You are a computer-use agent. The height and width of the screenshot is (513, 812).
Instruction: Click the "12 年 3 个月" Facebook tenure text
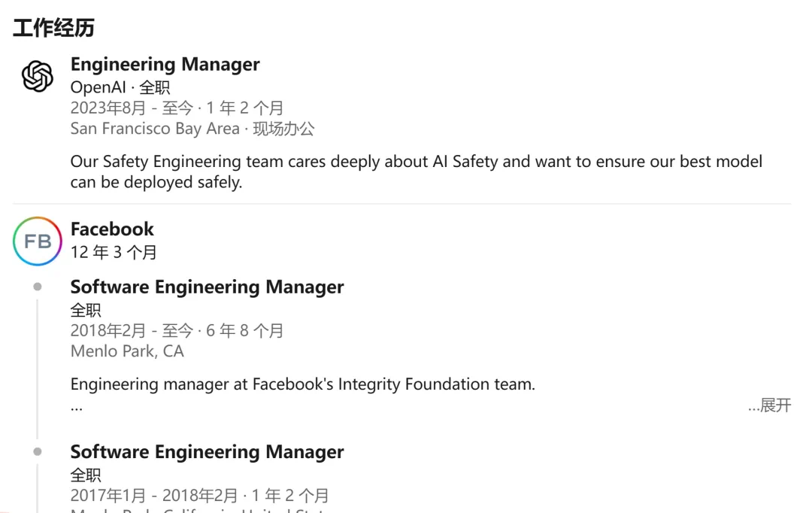tap(114, 252)
